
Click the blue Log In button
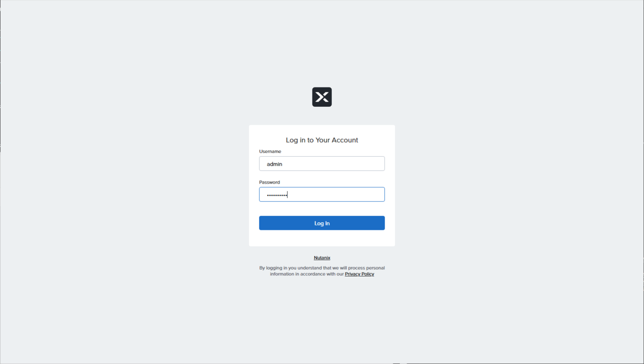pos(322,223)
